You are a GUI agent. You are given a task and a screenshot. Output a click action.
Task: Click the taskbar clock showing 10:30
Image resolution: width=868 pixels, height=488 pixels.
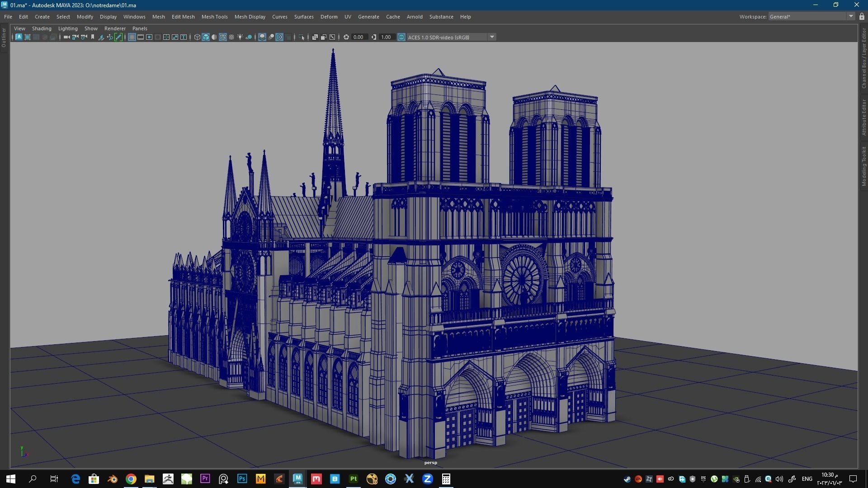coord(829,479)
